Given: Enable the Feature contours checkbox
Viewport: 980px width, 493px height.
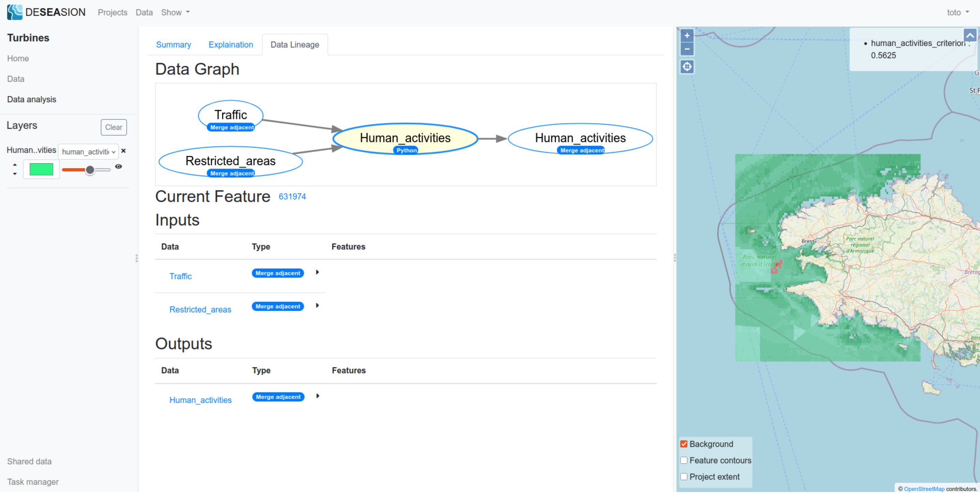Looking at the screenshot, I should click(683, 460).
